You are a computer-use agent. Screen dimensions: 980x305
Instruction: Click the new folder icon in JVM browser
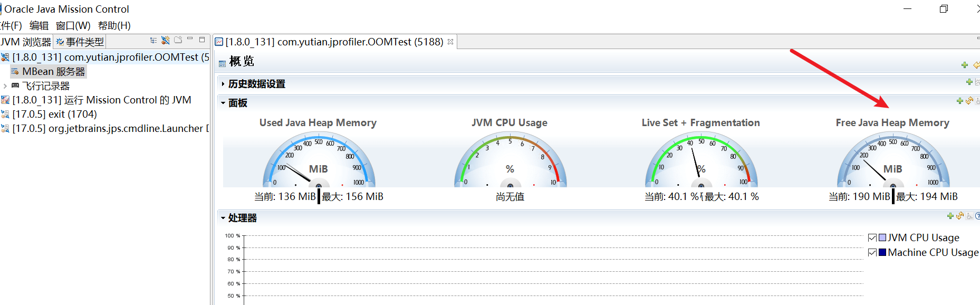[x=178, y=40]
